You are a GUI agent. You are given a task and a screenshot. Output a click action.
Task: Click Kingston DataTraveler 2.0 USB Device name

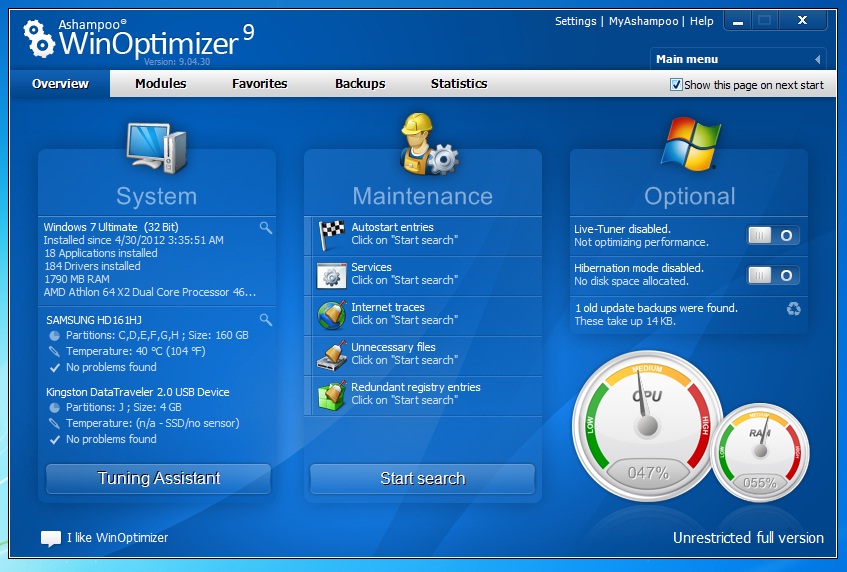pyautogui.click(x=138, y=392)
